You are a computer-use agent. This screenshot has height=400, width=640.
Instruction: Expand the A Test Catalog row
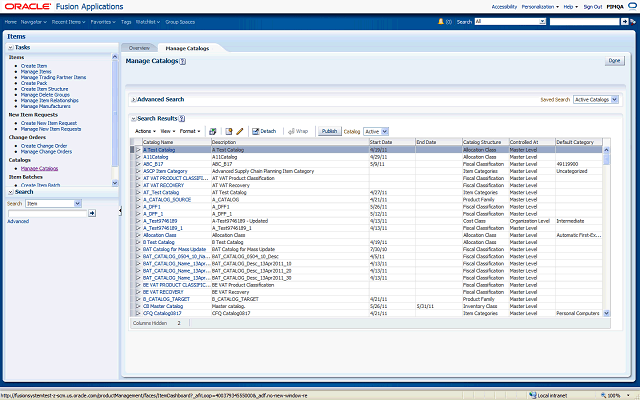tap(138, 149)
